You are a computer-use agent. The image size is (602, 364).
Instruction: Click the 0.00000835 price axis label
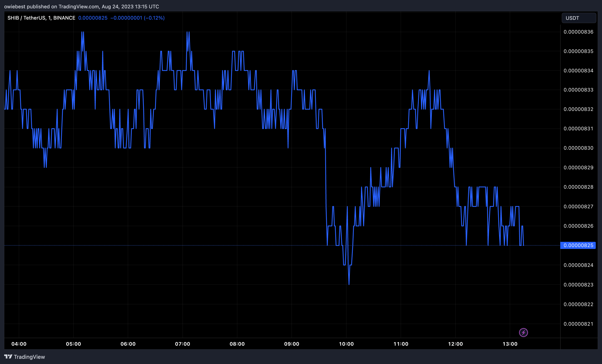578,51
